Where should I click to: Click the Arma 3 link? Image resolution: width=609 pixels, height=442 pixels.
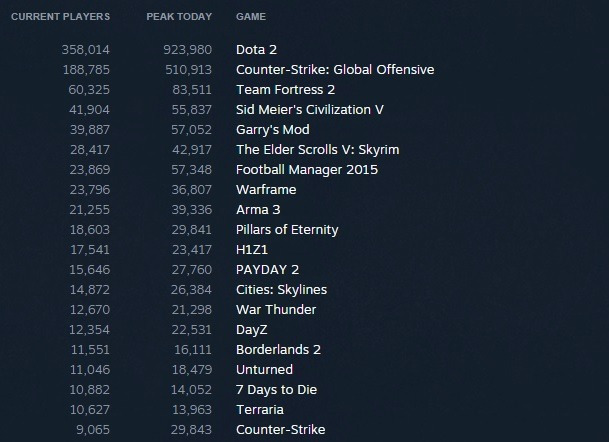click(258, 210)
